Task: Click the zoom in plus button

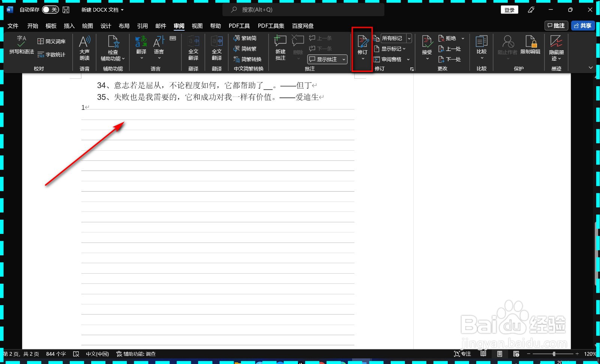Action: (577, 354)
